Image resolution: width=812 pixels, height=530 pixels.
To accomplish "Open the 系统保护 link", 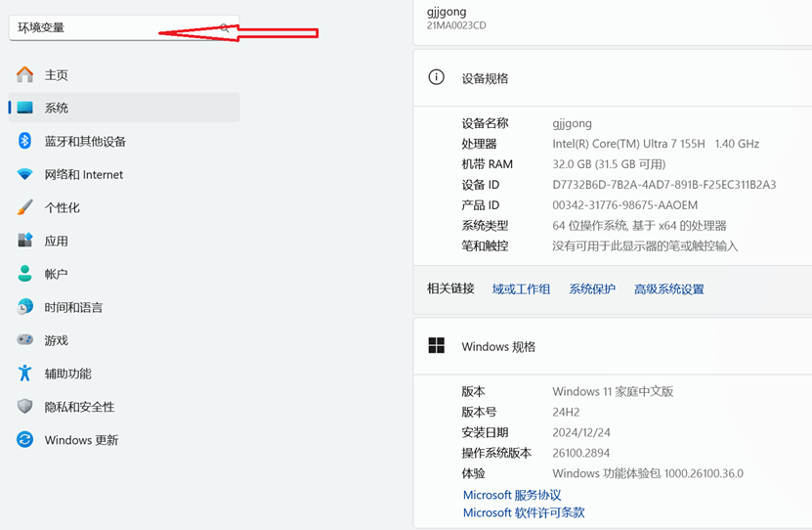I will (x=592, y=289).
